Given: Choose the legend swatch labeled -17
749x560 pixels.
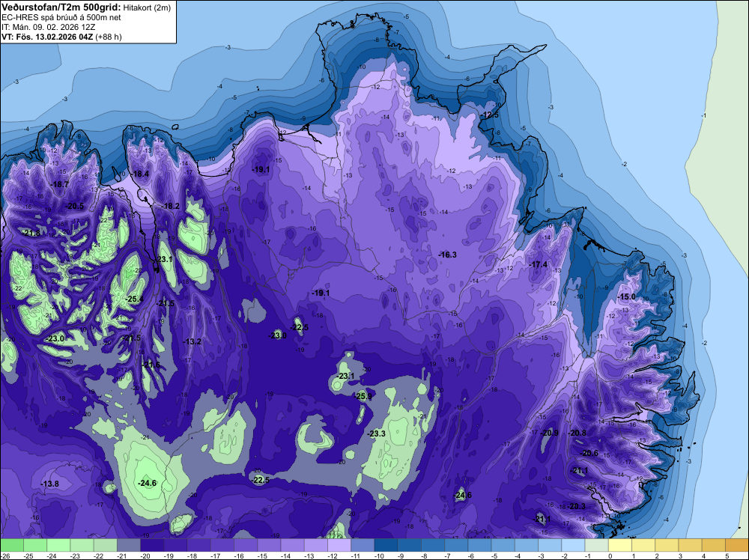Looking at the screenshot, I should click(x=222, y=545).
